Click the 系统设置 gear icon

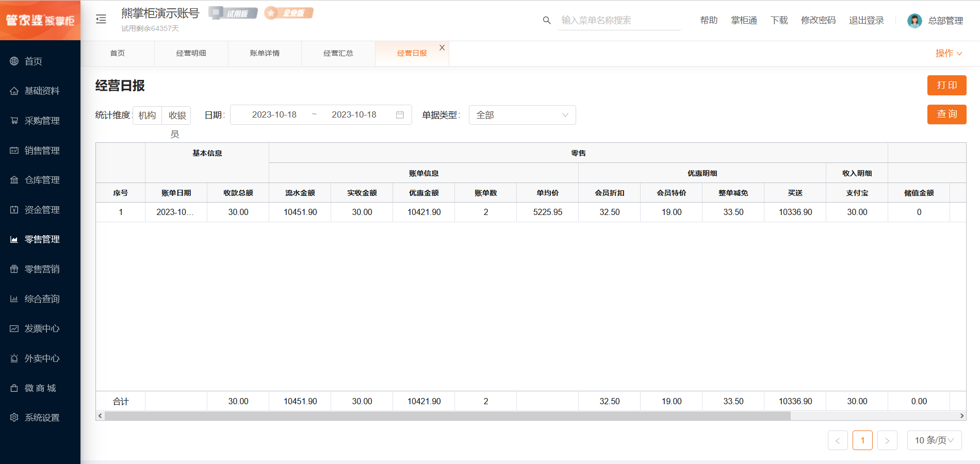(14, 418)
